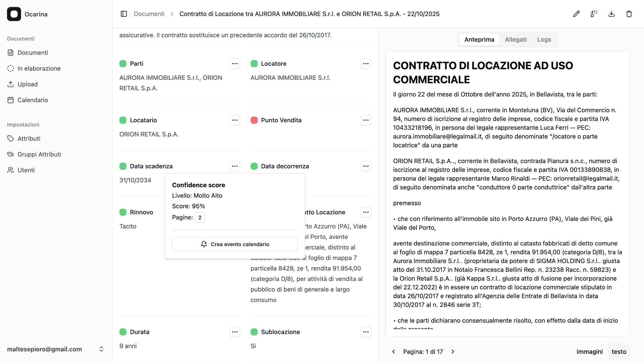Go to next preview page with the arrow
644x363 pixels.
click(453, 352)
